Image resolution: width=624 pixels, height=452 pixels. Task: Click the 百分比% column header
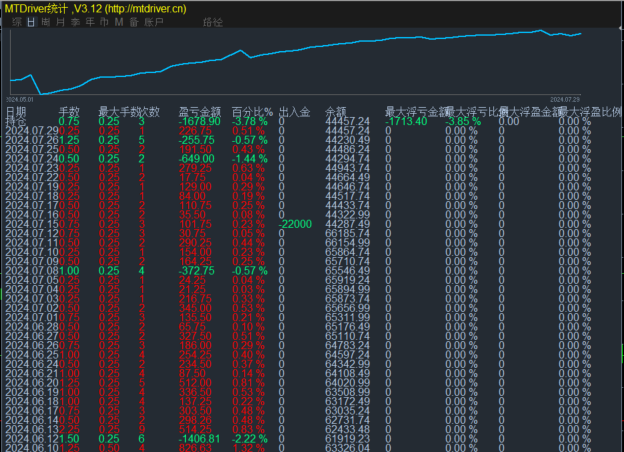point(253,112)
